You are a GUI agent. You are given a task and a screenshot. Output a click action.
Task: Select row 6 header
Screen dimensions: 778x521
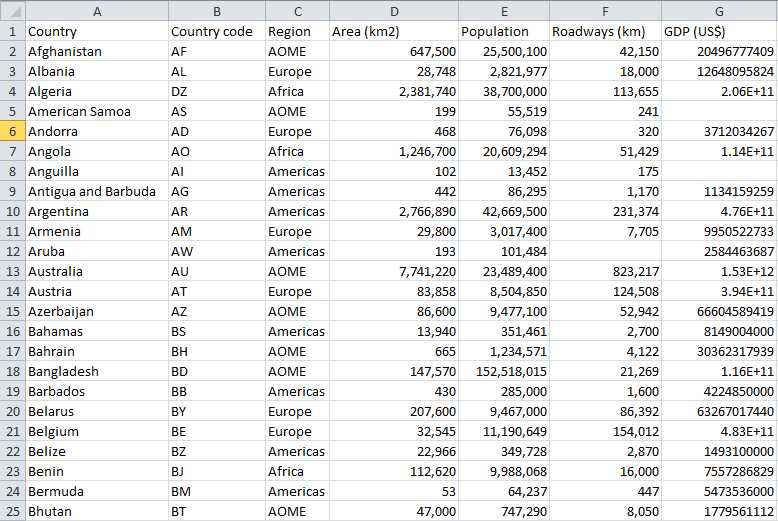tap(12, 131)
